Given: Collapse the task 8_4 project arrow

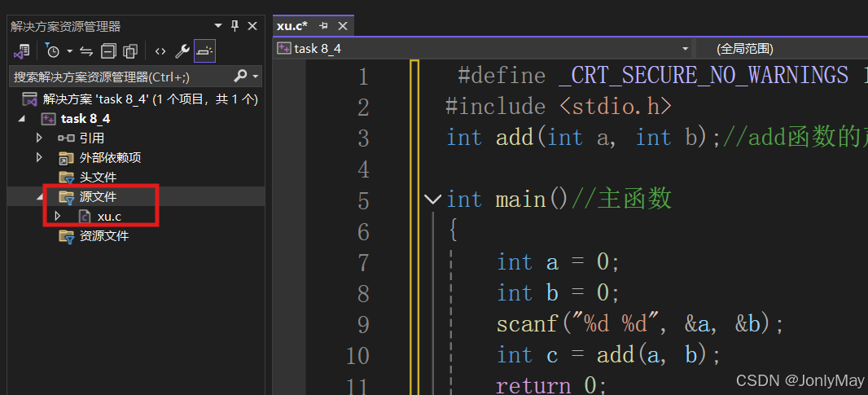Looking at the screenshot, I should coord(22,119).
